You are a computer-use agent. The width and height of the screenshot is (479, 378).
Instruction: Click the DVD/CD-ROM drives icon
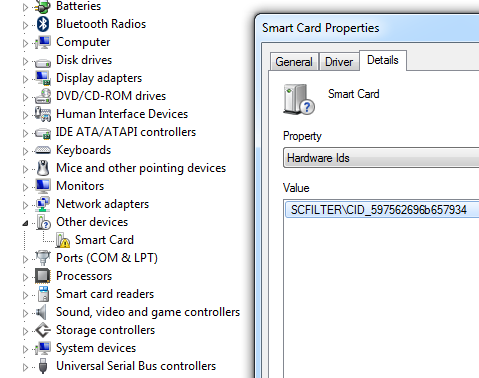click(43, 96)
